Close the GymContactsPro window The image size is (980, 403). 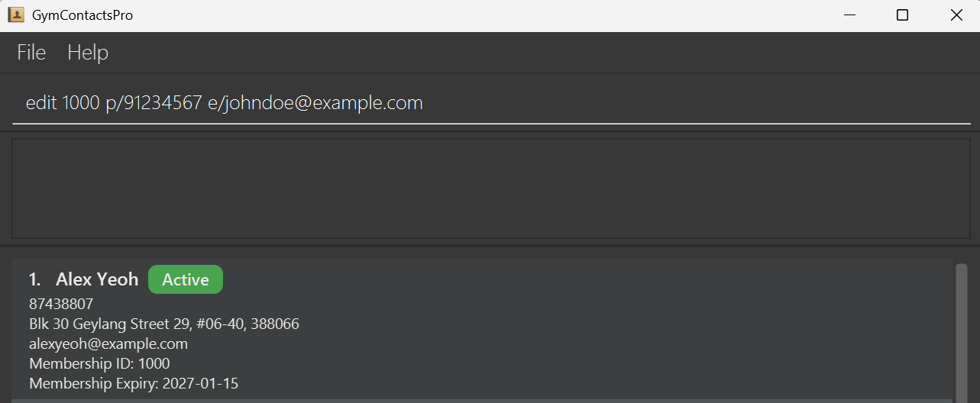coord(956,15)
